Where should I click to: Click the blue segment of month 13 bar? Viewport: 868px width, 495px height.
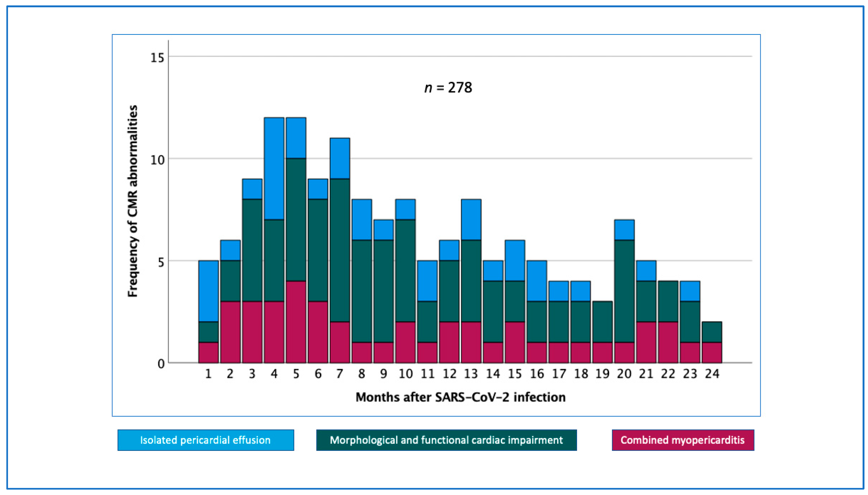(471, 220)
